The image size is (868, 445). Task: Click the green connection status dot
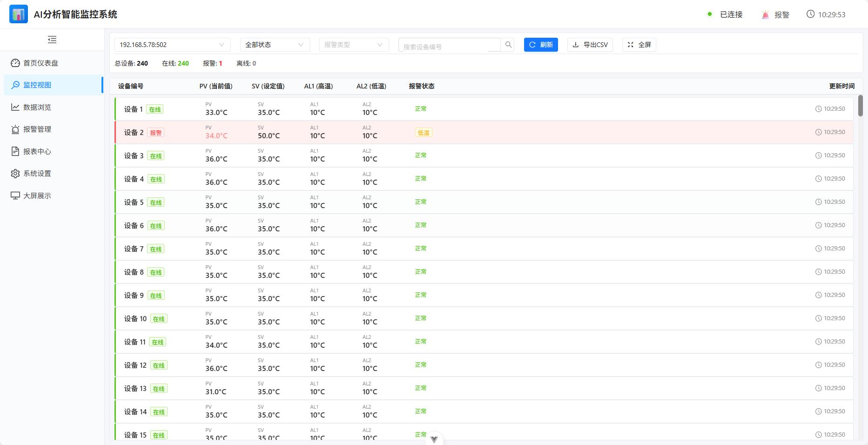pyautogui.click(x=710, y=14)
